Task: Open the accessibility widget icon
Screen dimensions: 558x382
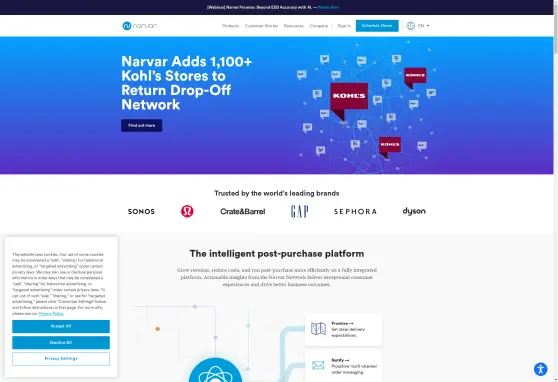Action: pos(541,369)
